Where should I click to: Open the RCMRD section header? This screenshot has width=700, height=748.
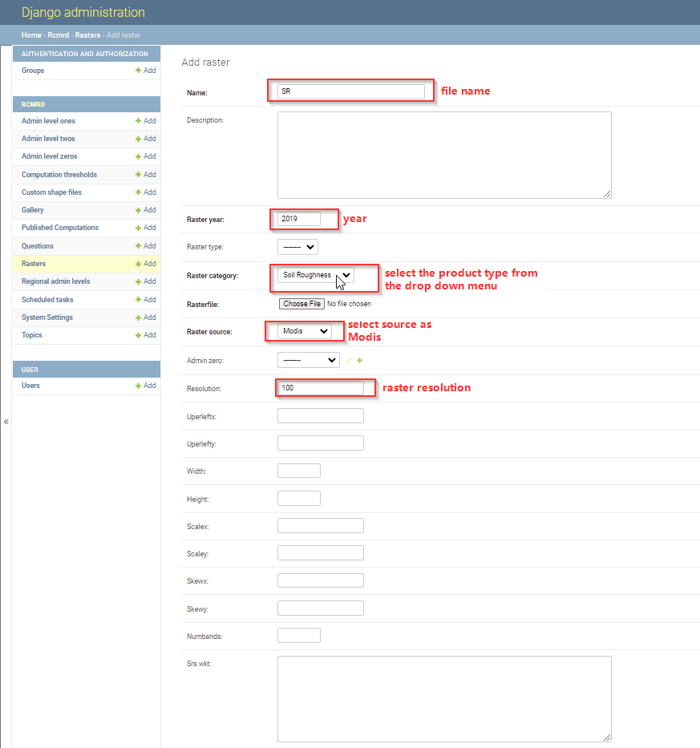click(33, 104)
